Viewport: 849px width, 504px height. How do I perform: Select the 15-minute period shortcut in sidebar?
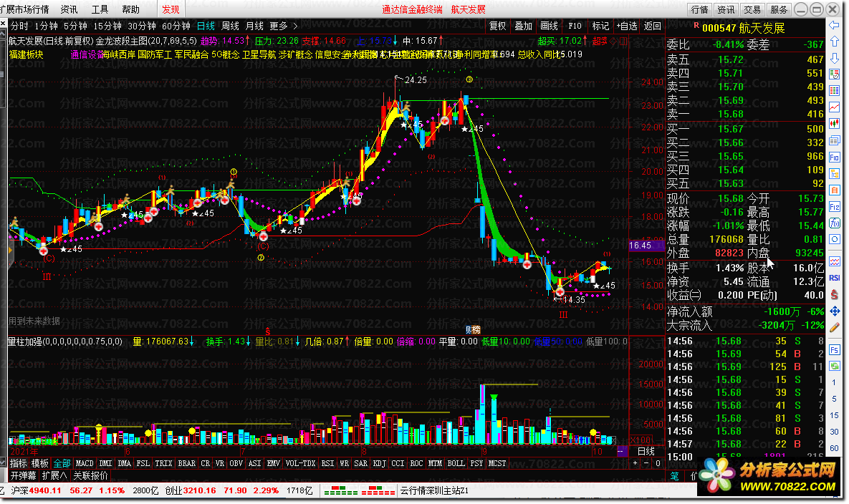835,415
